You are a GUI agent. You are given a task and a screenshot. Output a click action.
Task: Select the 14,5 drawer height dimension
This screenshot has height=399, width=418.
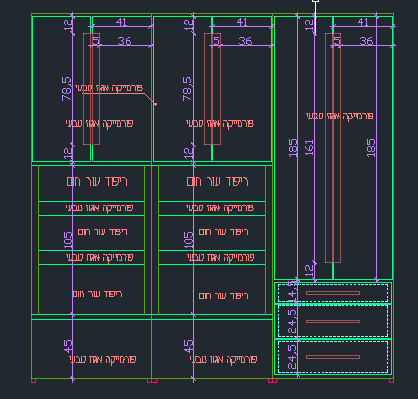(x=292, y=291)
